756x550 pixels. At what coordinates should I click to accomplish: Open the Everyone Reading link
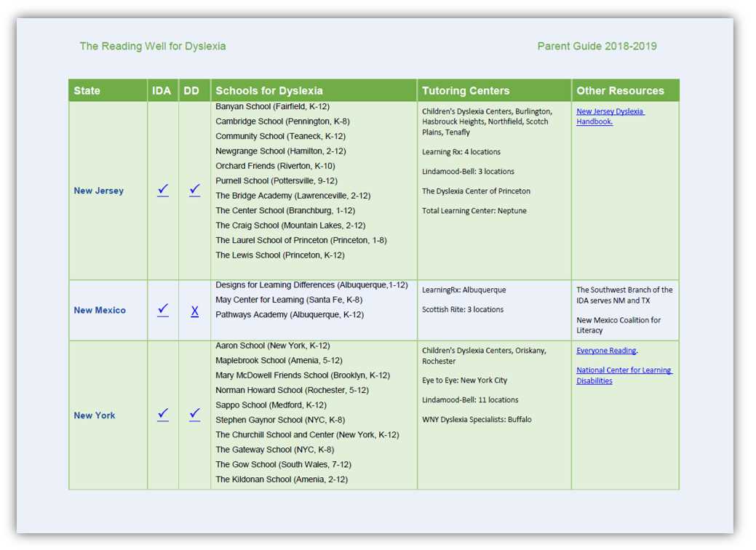click(606, 351)
